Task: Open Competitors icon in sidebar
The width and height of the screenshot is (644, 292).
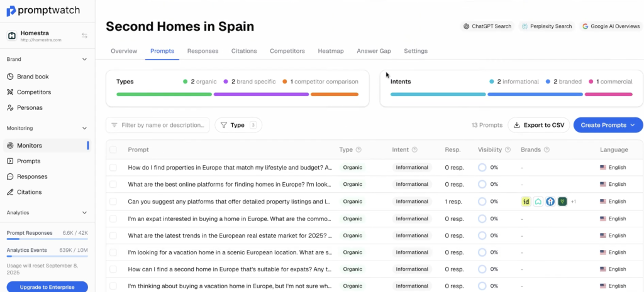Action: click(x=10, y=92)
